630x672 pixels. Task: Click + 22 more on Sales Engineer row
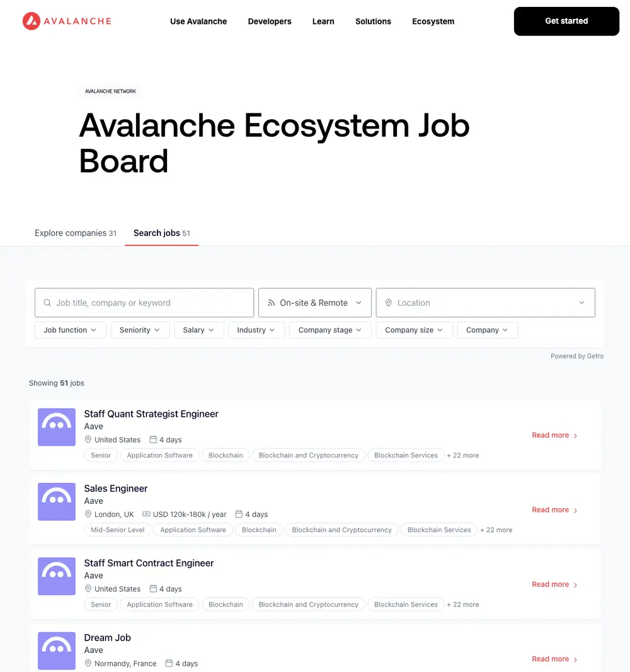[496, 530]
